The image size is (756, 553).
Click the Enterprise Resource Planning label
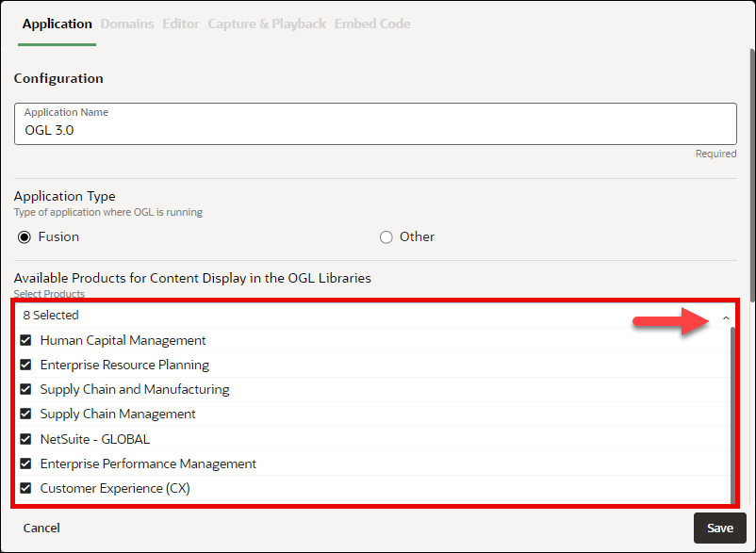point(124,365)
